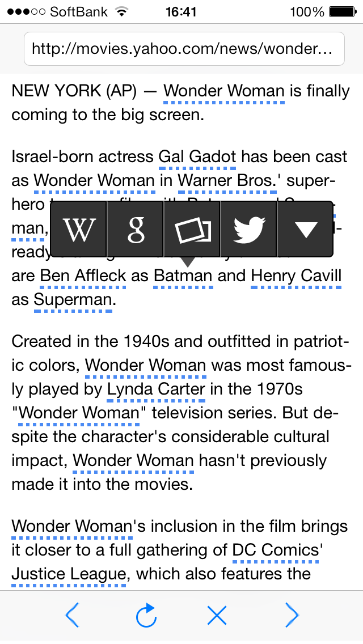363x644 pixels.
Task: Reload the page with refresh icon
Action: tap(146, 615)
